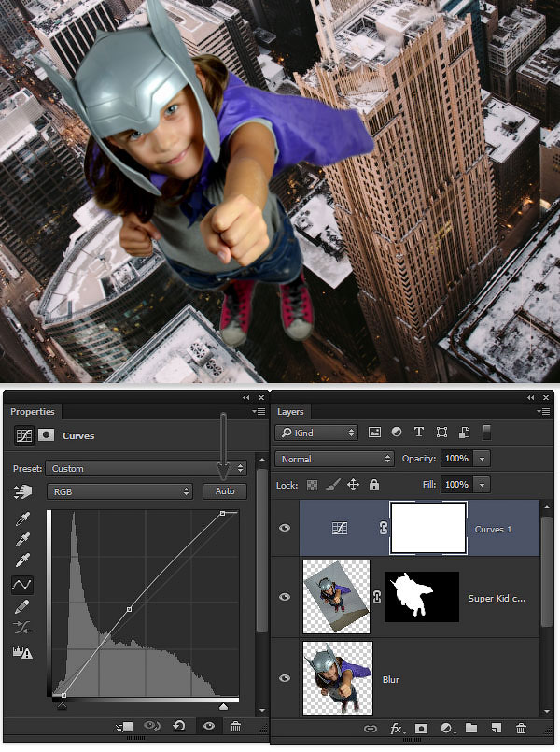Open the Opacity slider dropdown arrow
Image resolution: width=560 pixels, height=752 pixels.
[482, 459]
